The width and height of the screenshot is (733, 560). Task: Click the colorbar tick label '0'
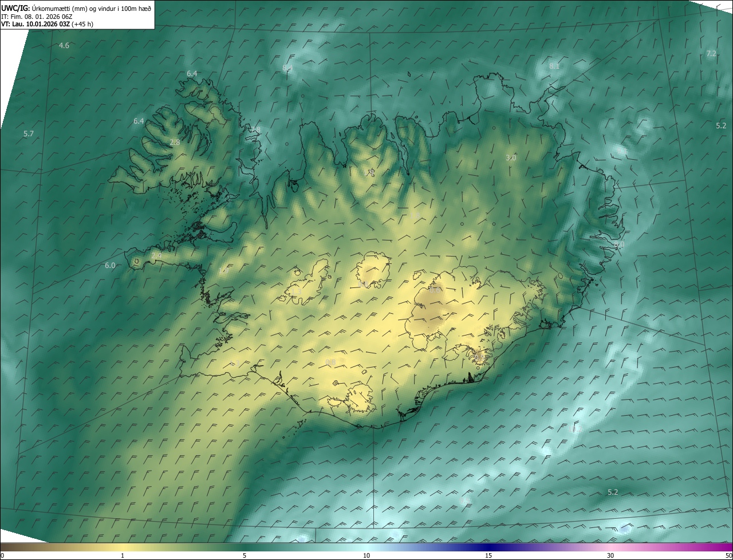point(2,555)
